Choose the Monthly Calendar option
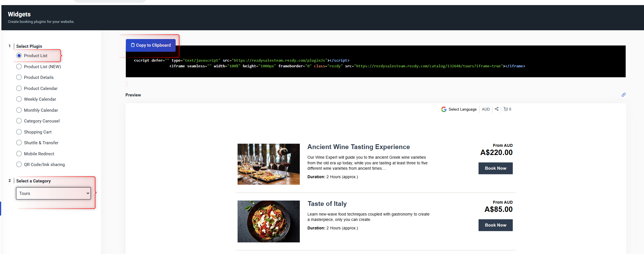This screenshot has width=644, height=254. pos(19,110)
